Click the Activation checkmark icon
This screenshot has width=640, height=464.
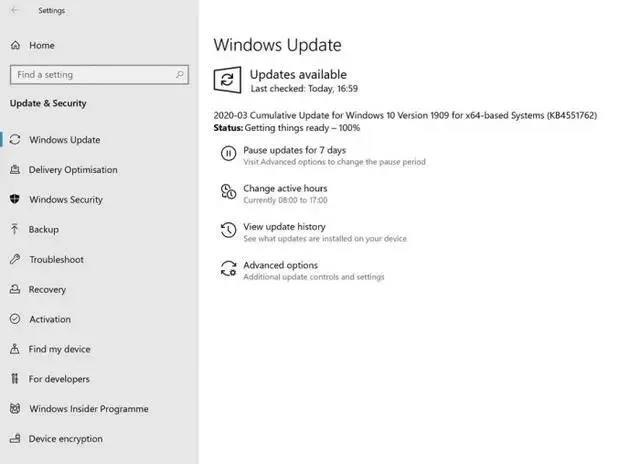click(15, 319)
